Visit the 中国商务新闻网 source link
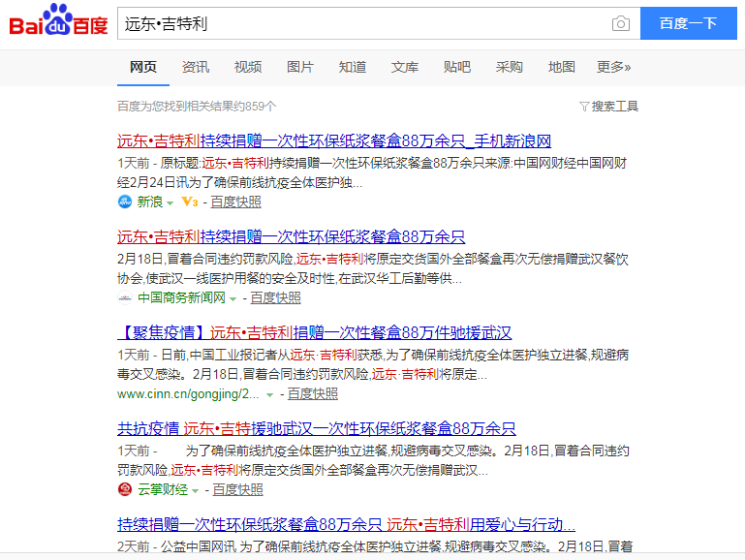Image resolution: width=745 pixels, height=560 pixels. pos(181,298)
